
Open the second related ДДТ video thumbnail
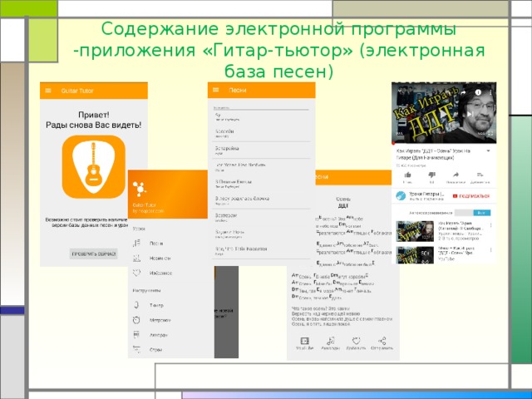point(415,255)
